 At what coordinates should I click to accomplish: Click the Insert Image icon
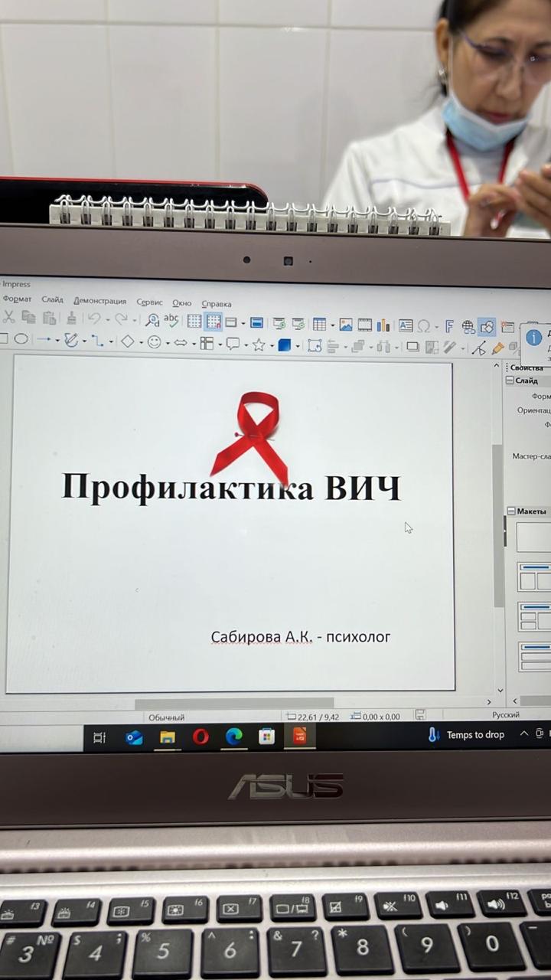click(x=346, y=325)
